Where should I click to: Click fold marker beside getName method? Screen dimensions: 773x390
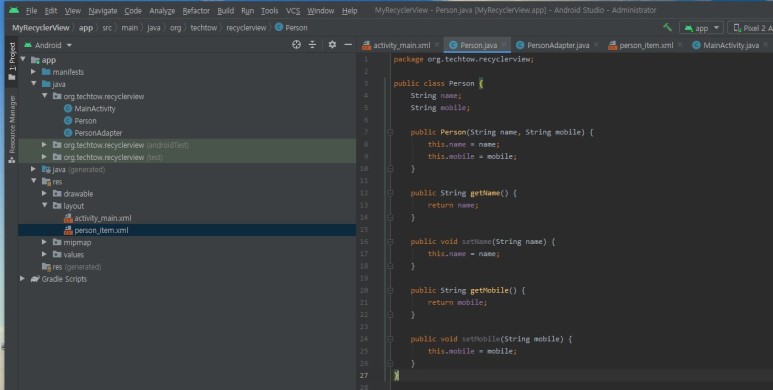(390, 193)
